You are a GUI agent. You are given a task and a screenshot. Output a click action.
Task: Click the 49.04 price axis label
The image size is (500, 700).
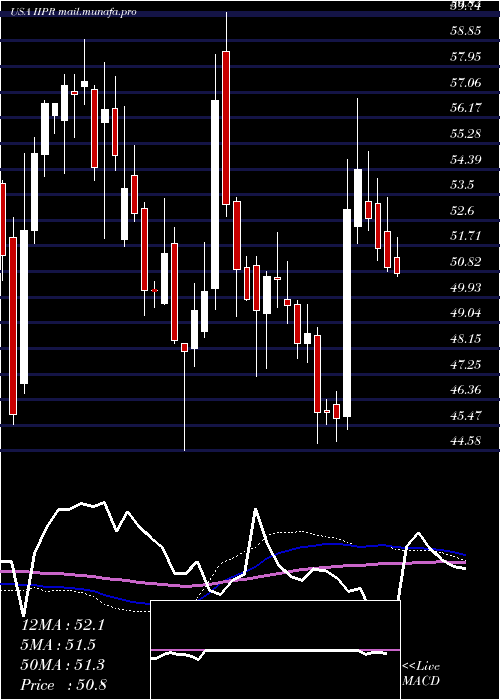pyautogui.click(x=466, y=313)
